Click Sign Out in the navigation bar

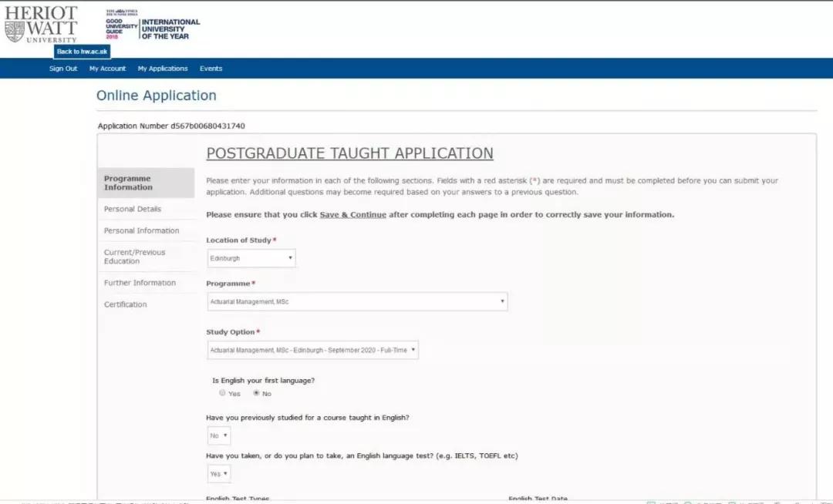63,69
